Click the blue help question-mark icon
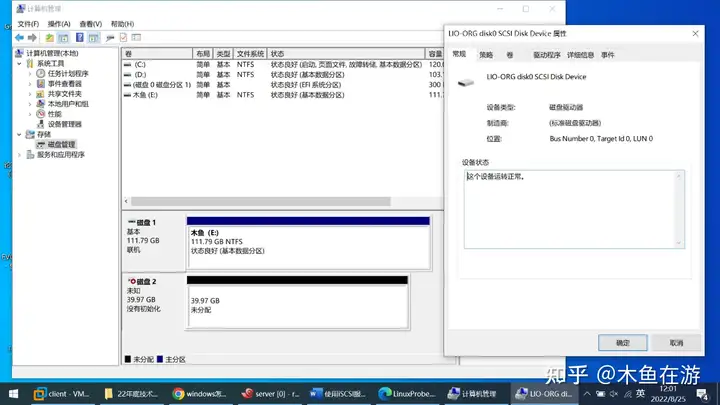Image resolution: width=720 pixels, height=405 pixels. [79, 38]
